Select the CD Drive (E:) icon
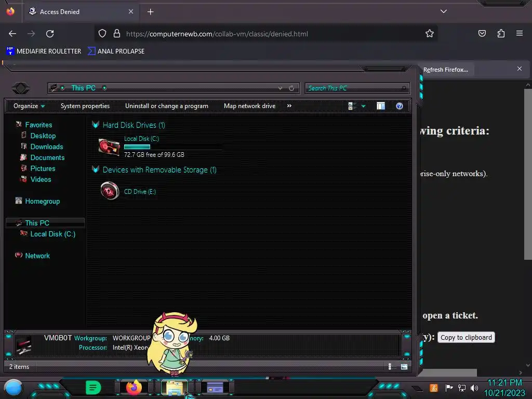 [110, 190]
